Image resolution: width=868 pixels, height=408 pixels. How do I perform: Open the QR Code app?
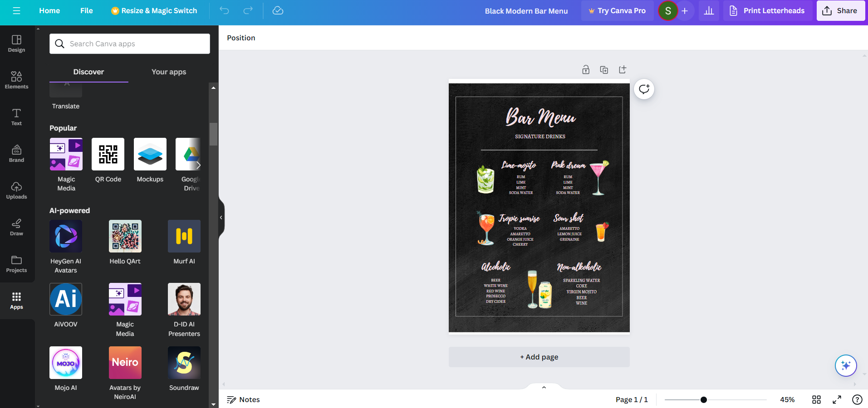108,155
